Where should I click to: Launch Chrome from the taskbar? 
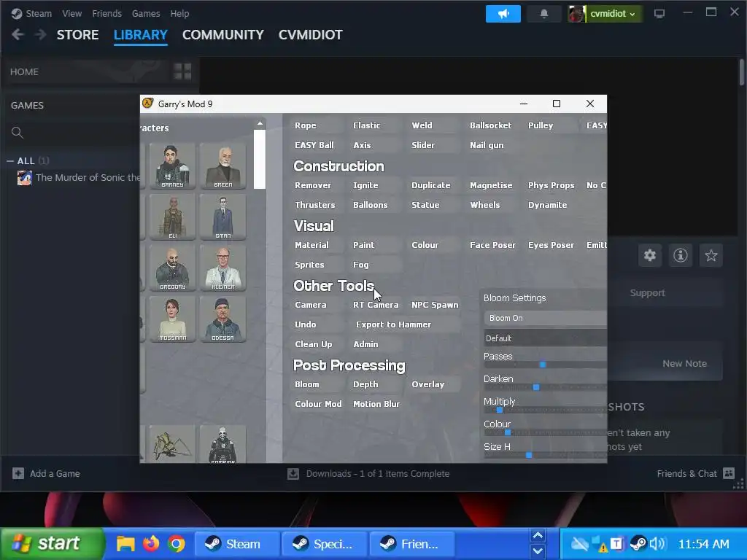[x=176, y=543]
